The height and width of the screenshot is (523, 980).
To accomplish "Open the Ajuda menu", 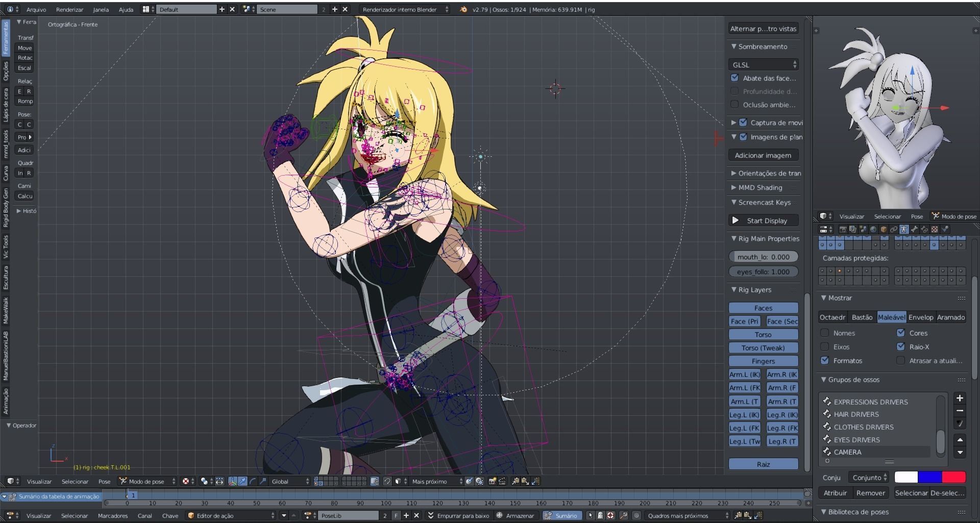I will [x=126, y=9].
